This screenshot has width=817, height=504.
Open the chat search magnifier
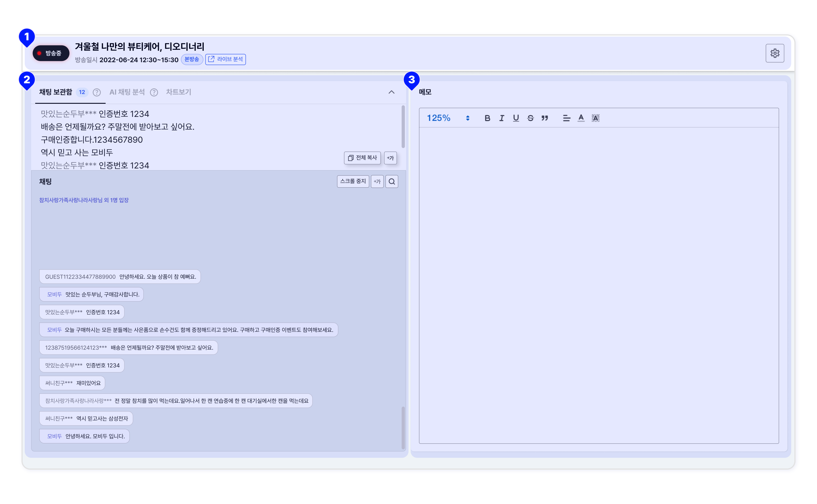392,181
